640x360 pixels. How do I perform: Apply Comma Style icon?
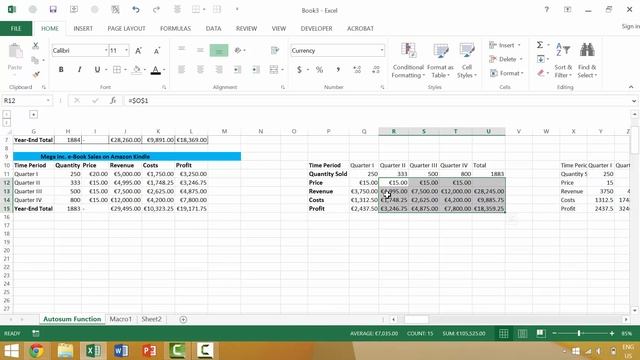click(x=338, y=70)
